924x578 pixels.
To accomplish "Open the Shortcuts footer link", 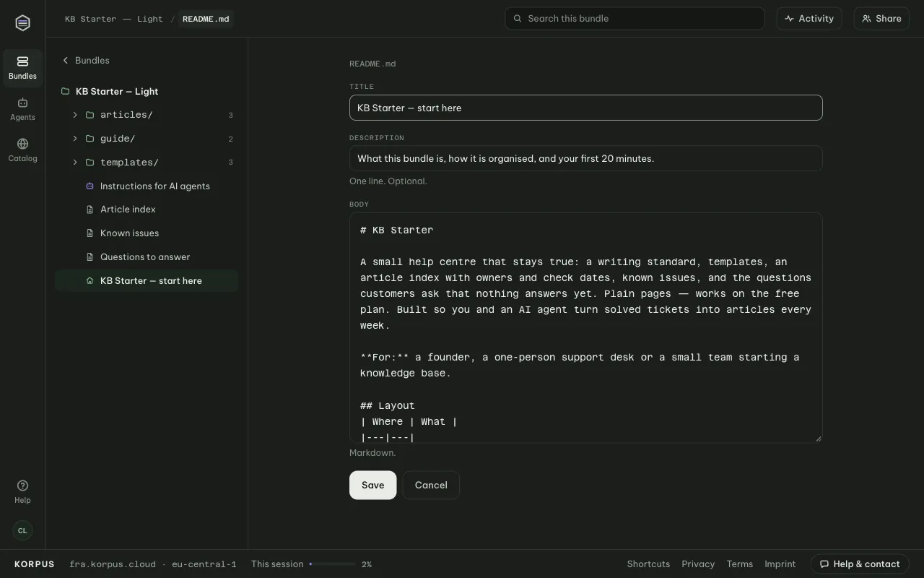I will (648, 564).
